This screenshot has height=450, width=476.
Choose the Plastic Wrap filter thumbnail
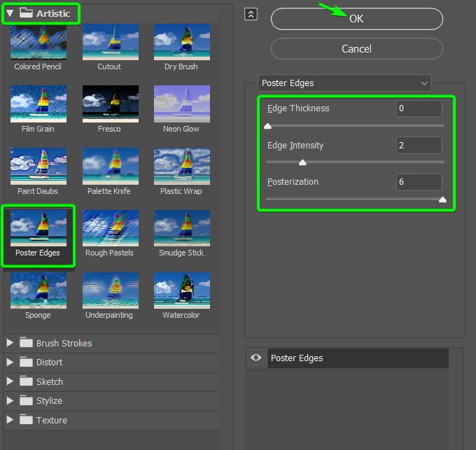pyautogui.click(x=182, y=167)
